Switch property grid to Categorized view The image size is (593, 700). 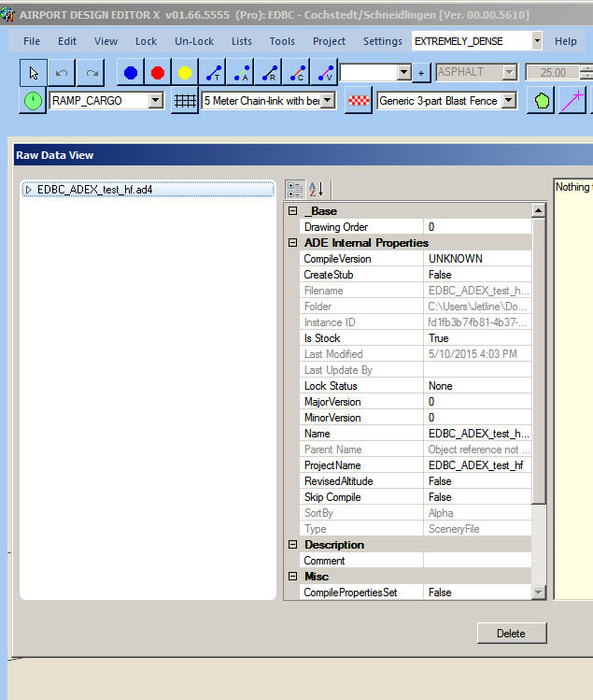coord(295,189)
